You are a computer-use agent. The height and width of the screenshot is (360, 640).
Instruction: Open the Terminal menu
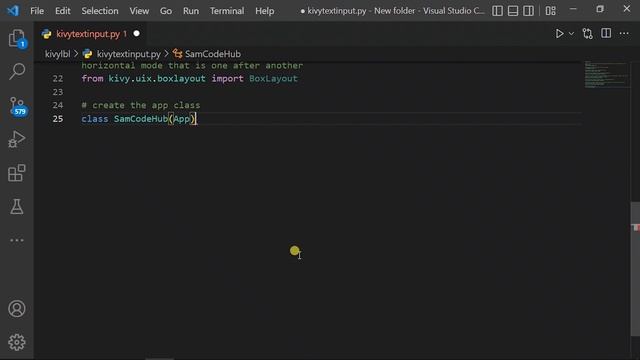227,11
